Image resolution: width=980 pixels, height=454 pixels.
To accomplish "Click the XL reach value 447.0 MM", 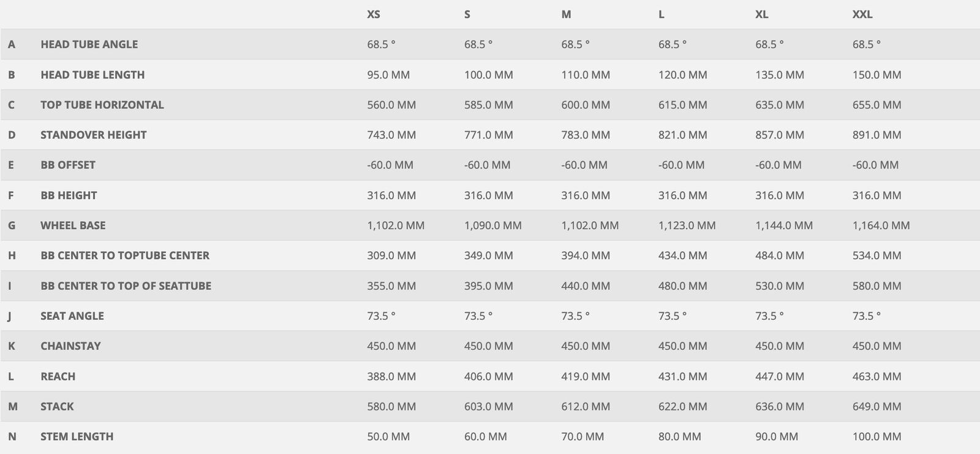I will [x=780, y=376].
